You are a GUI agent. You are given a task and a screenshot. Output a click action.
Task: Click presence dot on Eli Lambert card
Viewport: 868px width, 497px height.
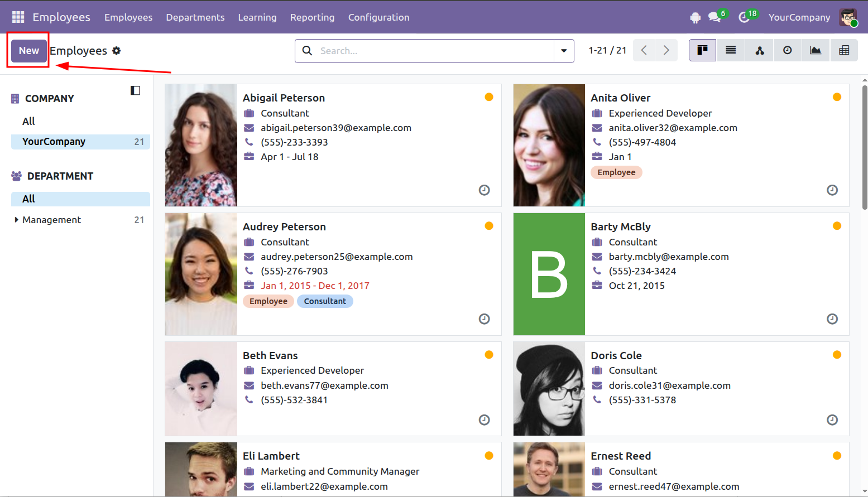click(x=489, y=456)
